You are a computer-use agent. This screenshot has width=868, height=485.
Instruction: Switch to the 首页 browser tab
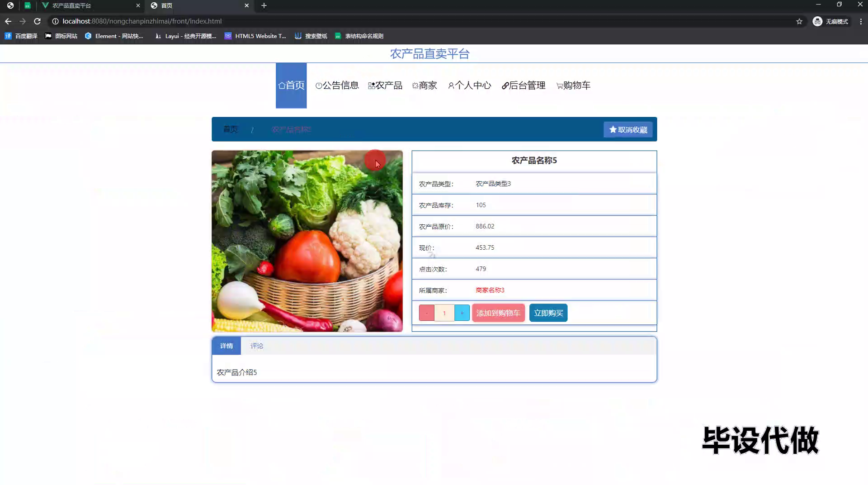point(199,5)
